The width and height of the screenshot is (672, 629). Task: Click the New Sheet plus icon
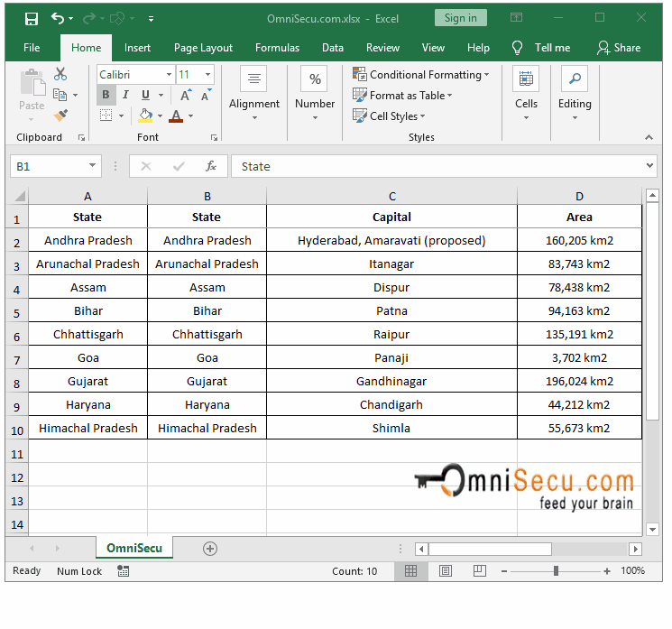click(x=210, y=549)
